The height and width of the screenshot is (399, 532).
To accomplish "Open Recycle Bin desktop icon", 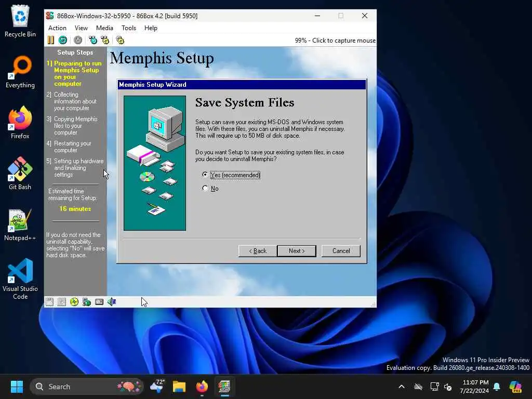I will 20,21.
